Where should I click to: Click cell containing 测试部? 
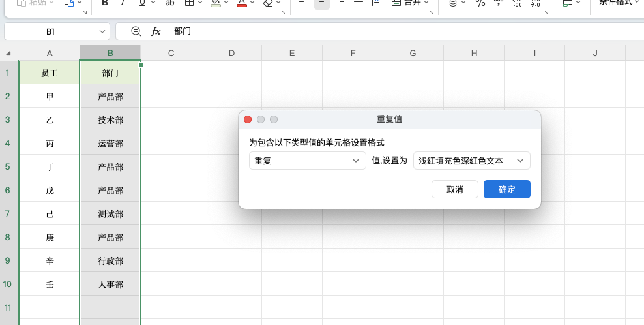110,214
